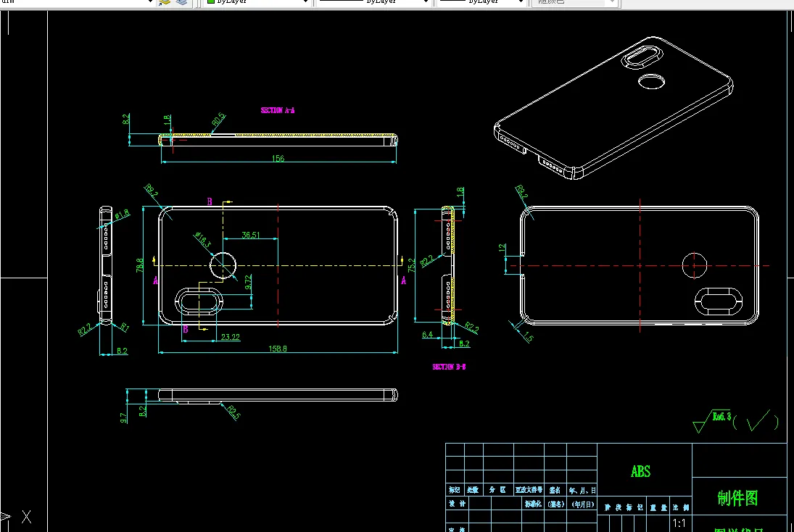The image size is (794, 532).
Task: Click the 36.51 horizontal dimension
Action: pos(251,235)
